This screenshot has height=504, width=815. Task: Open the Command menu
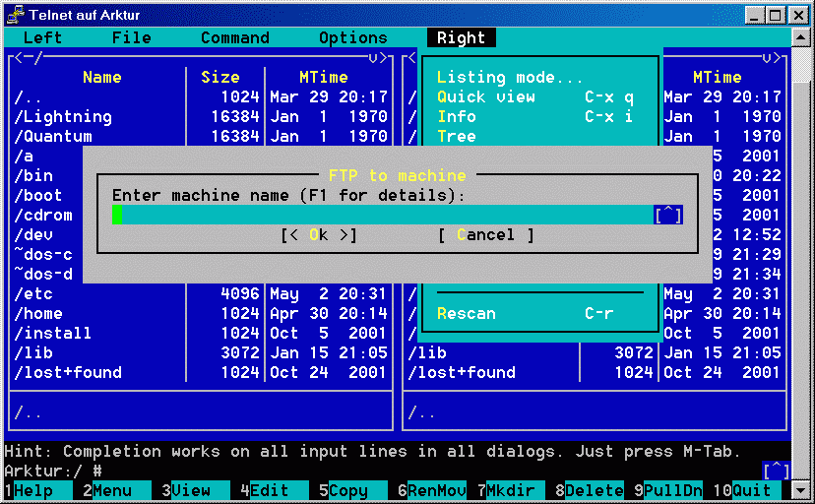point(234,37)
